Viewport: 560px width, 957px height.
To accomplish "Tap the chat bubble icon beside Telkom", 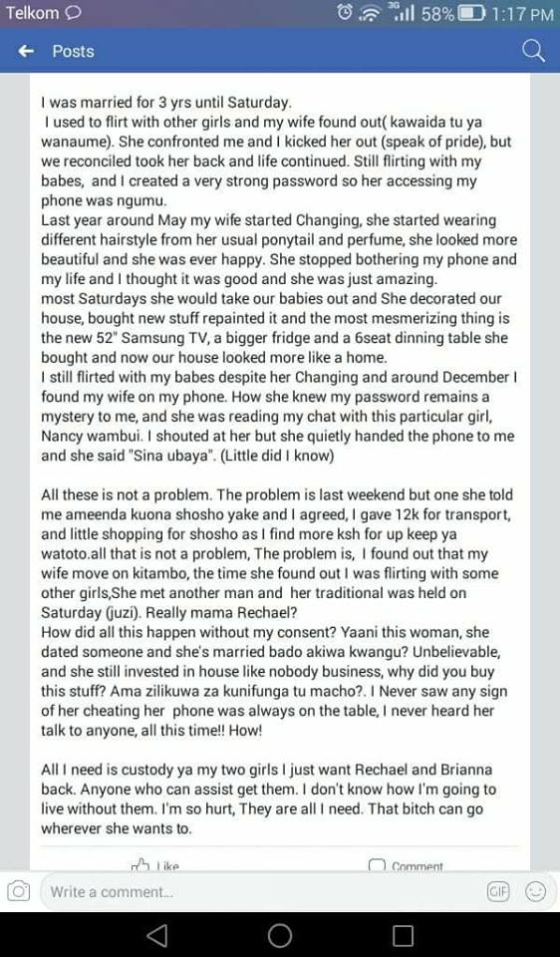I will (73, 13).
